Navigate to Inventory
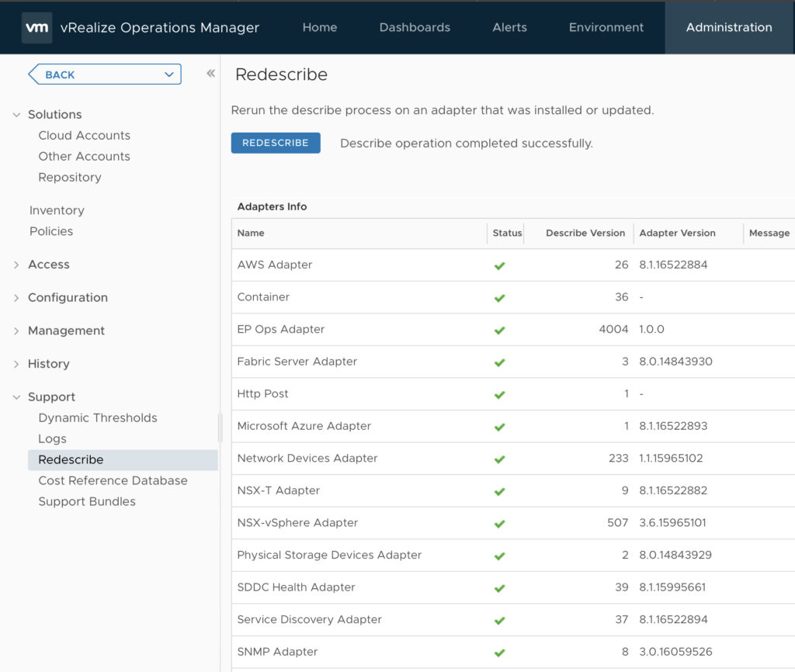Image resolution: width=795 pixels, height=672 pixels. coord(57,210)
